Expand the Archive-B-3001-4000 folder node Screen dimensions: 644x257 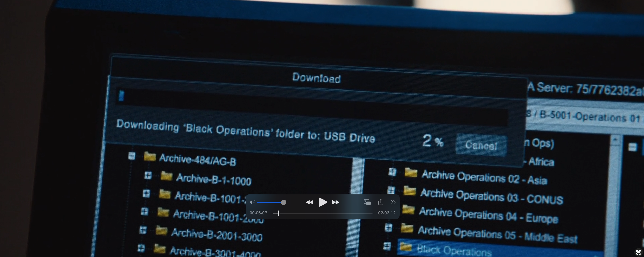click(x=141, y=248)
